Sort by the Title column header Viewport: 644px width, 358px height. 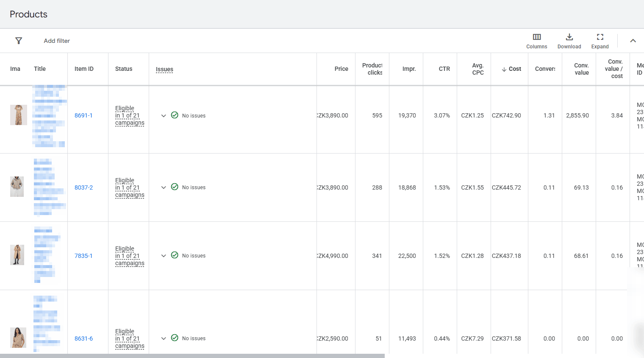tap(40, 69)
